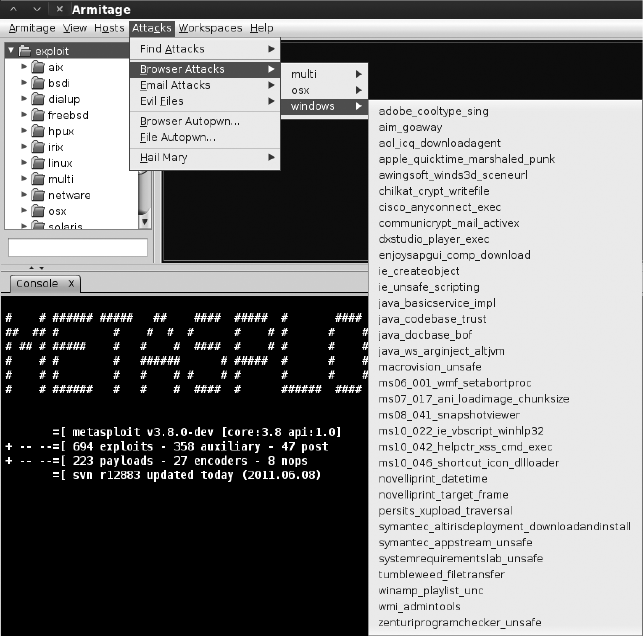The image size is (643, 636).
Task: Click the title bar up arrow button
Action: coord(14,9)
